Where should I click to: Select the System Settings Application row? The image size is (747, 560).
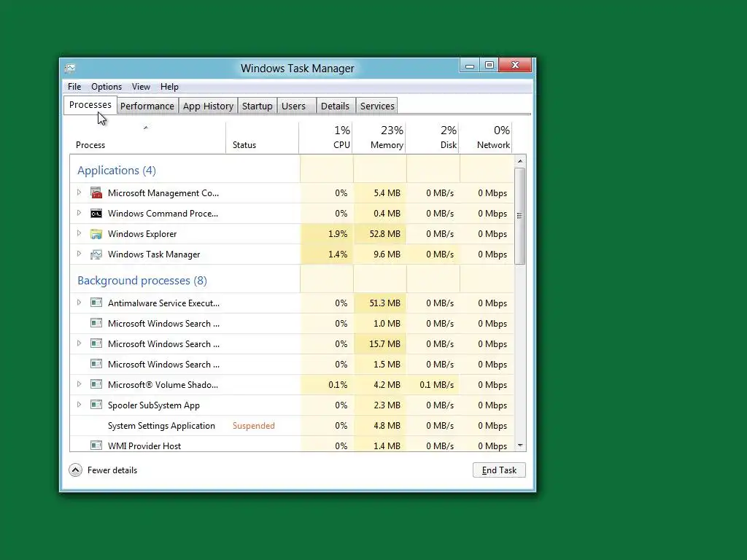point(292,426)
